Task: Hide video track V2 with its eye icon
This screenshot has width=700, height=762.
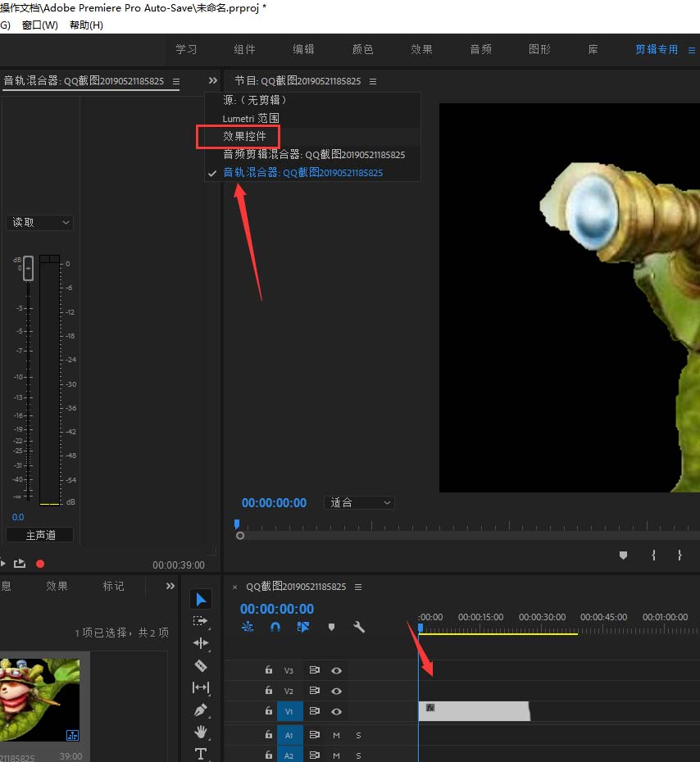Action: pos(337,691)
